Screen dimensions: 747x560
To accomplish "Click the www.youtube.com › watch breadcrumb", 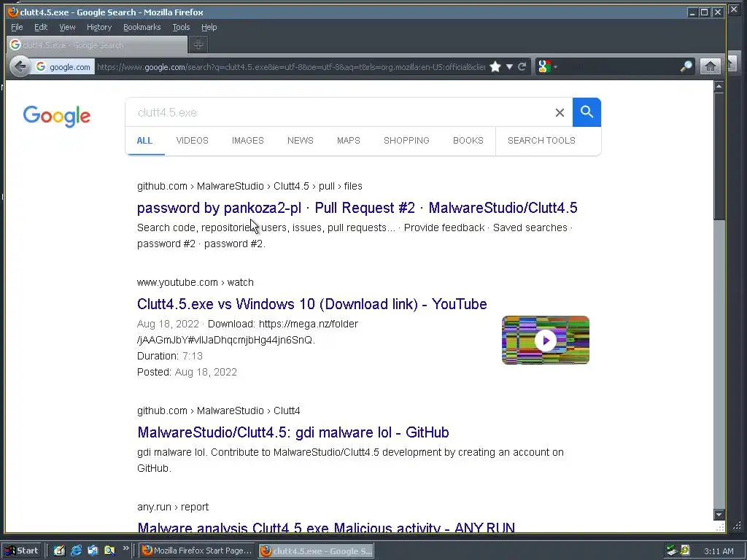I will click(x=196, y=282).
